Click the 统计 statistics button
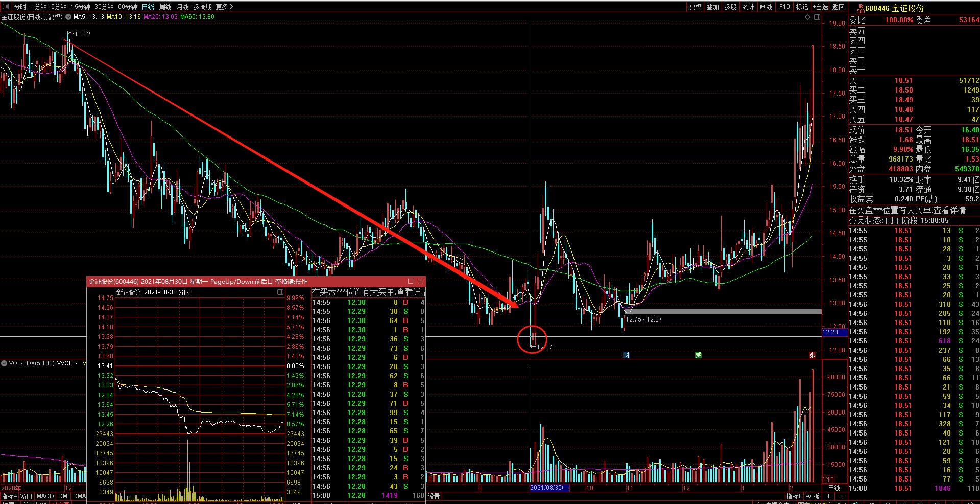 (x=748, y=7)
